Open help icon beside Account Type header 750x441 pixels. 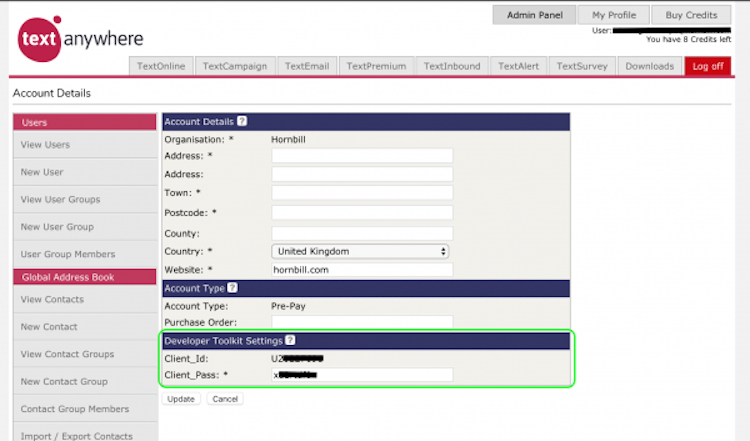click(232, 287)
